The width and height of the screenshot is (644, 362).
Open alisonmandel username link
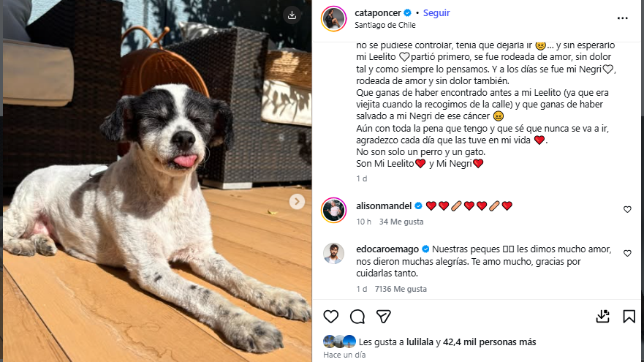(384, 205)
